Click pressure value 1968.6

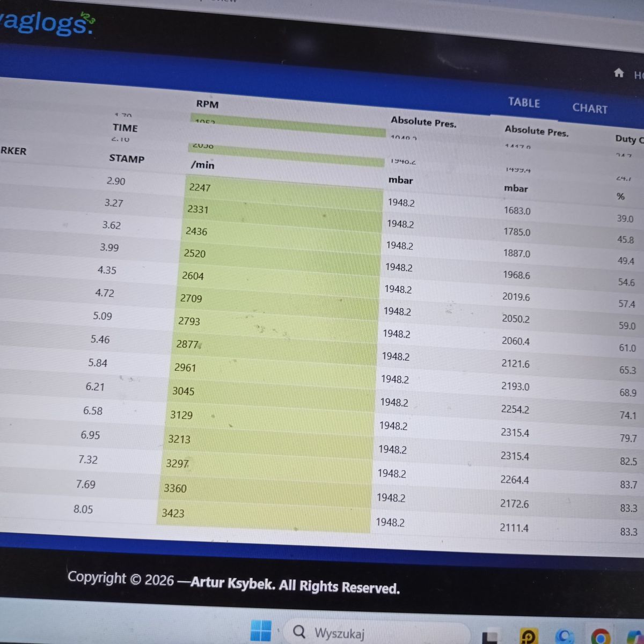click(516, 275)
